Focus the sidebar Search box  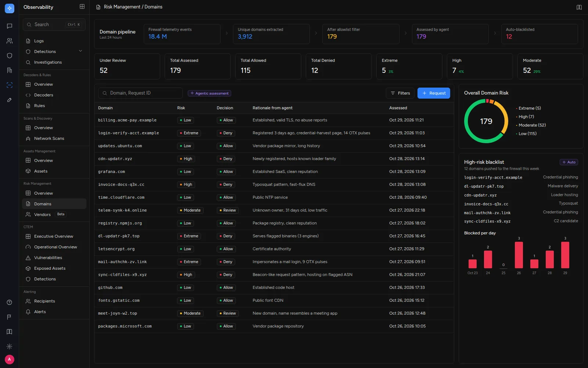coord(54,25)
